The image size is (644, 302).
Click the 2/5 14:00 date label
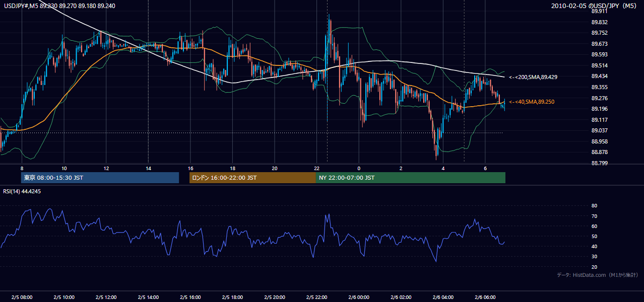pos(149,297)
